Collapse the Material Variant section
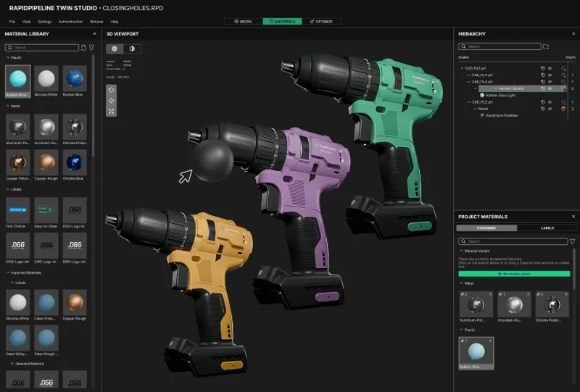 460,252
